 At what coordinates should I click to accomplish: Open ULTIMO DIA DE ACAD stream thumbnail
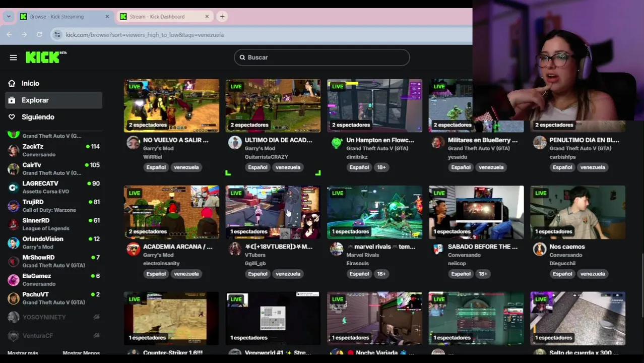point(273,105)
